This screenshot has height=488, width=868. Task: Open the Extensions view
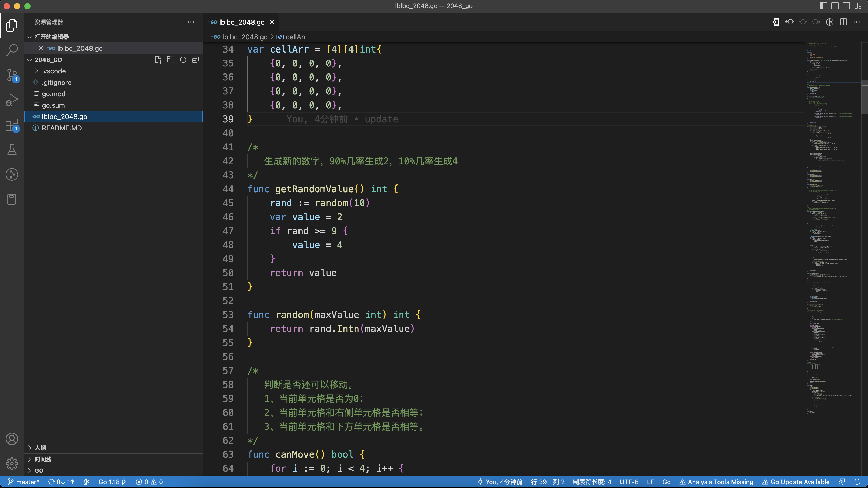12,125
